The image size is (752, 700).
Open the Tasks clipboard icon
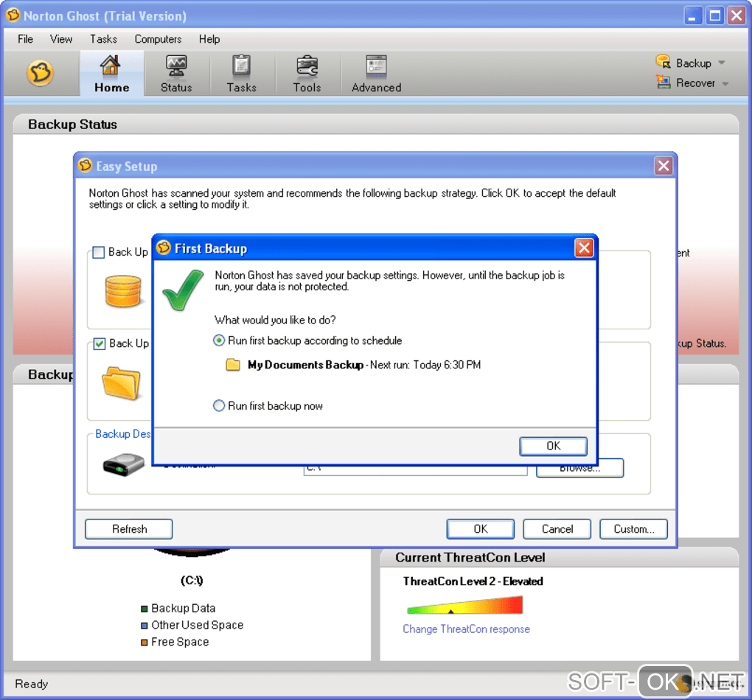tap(241, 65)
